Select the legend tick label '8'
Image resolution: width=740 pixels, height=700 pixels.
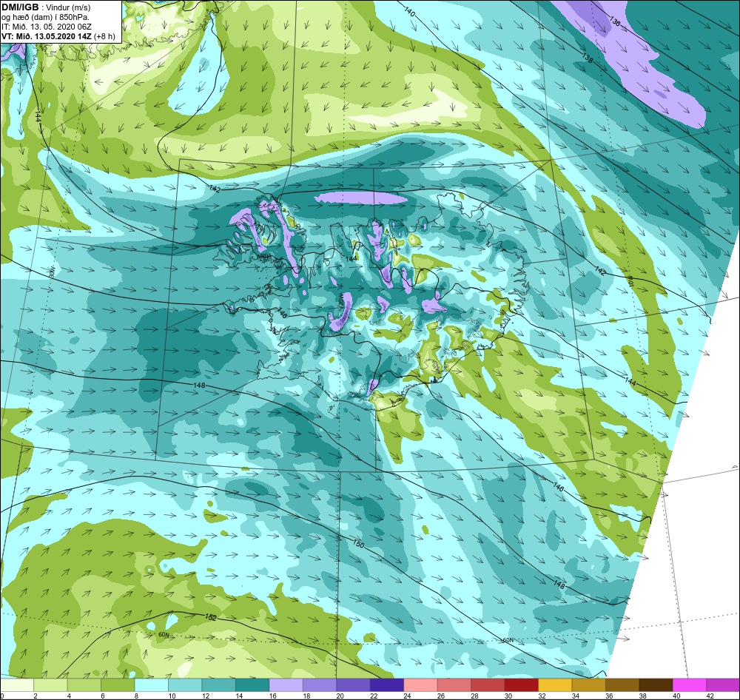pyautogui.click(x=137, y=696)
